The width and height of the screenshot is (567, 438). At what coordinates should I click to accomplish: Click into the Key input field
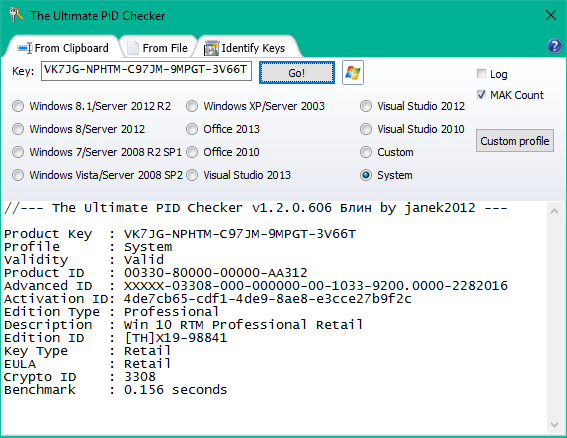[x=146, y=70]
